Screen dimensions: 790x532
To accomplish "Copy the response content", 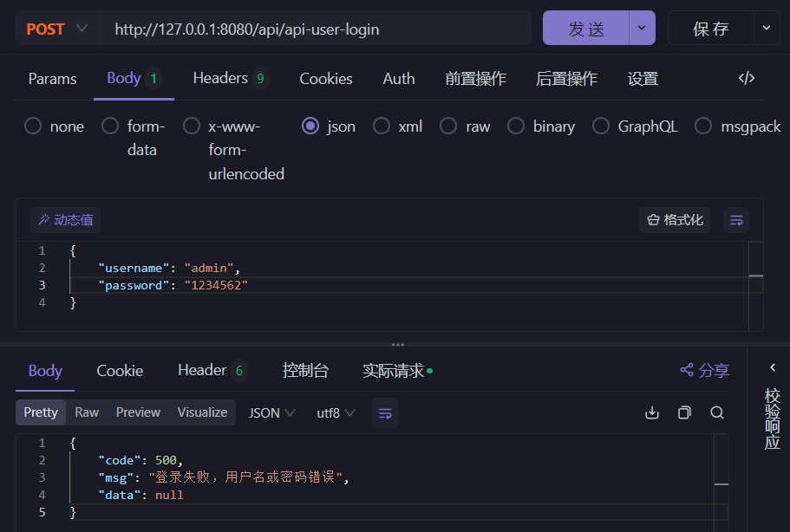I will (x=684, y=412).
